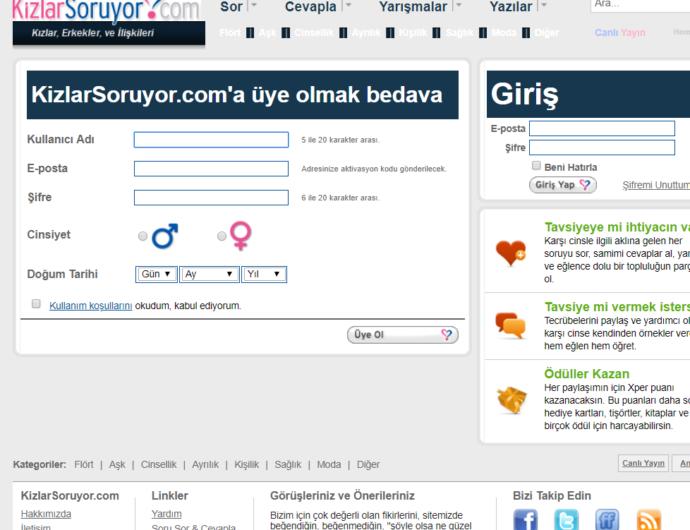Expand the Cevapla menu arrow

point(348,6)
